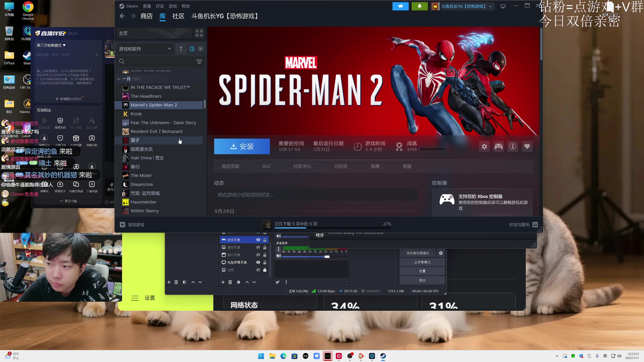The image size is (644, 362).
Task: Collapse the 一月 games category
Action: click(119, 79)
